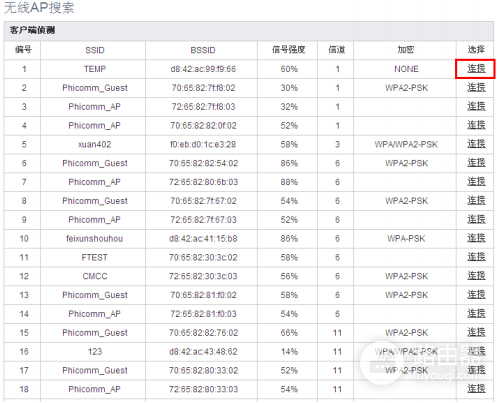
Task: Select BSSID d8:42:ac:43:48:62
Action: [x=203, y=352]
